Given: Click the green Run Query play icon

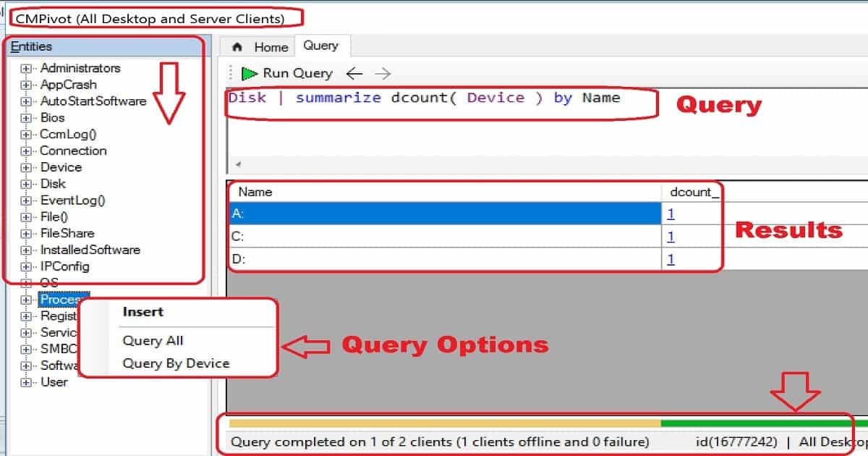Looking at the screenshot, I should click(250, 73).
